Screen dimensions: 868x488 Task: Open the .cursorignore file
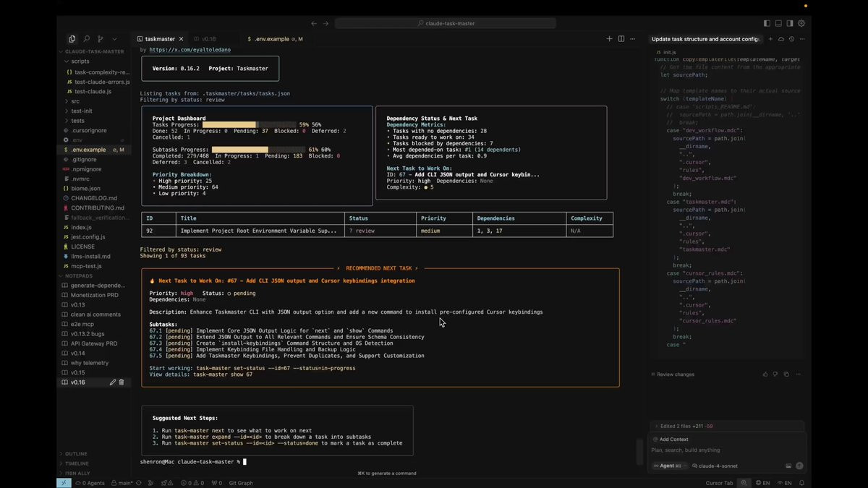tap(95, 130)
